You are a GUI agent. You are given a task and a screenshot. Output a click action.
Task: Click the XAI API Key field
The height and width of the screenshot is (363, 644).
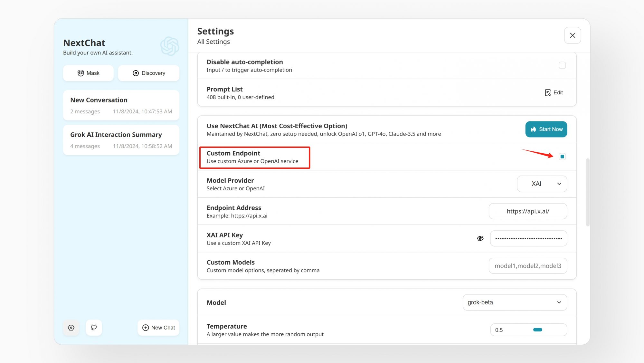[x=528, y=239]
